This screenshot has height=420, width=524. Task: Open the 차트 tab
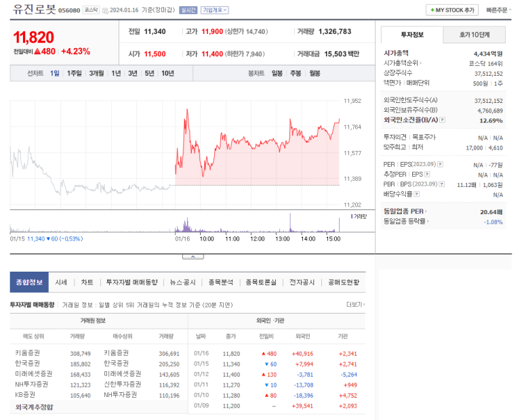tap(87, 282)
